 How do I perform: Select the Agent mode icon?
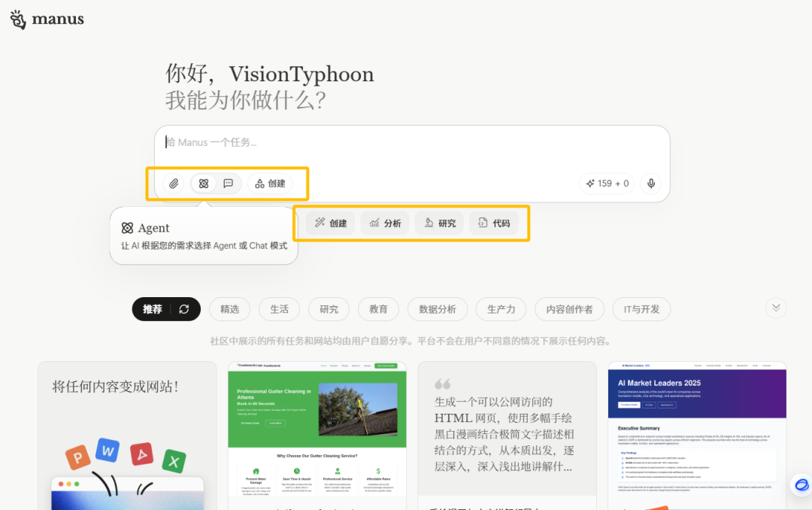[x=204, y=184]
